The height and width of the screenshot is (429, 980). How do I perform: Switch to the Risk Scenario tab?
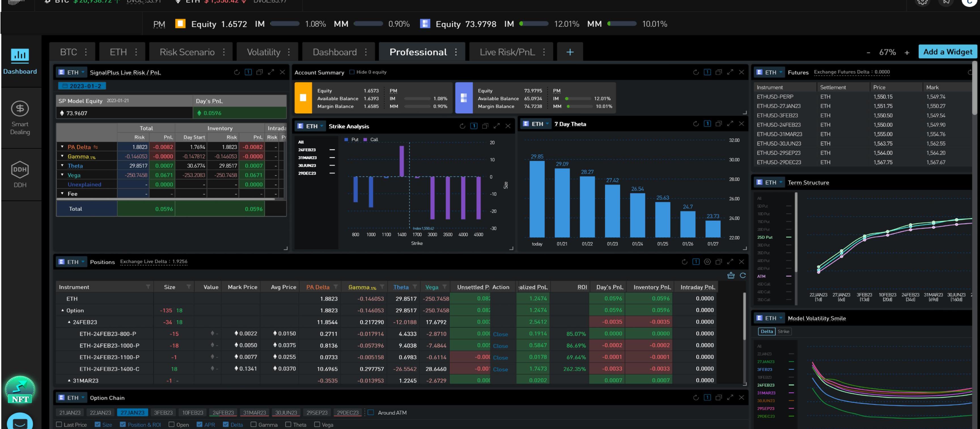(x=187, y=52)
